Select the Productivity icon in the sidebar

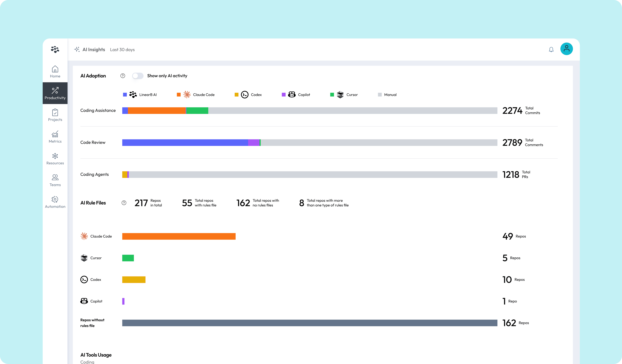coord(55,93)
